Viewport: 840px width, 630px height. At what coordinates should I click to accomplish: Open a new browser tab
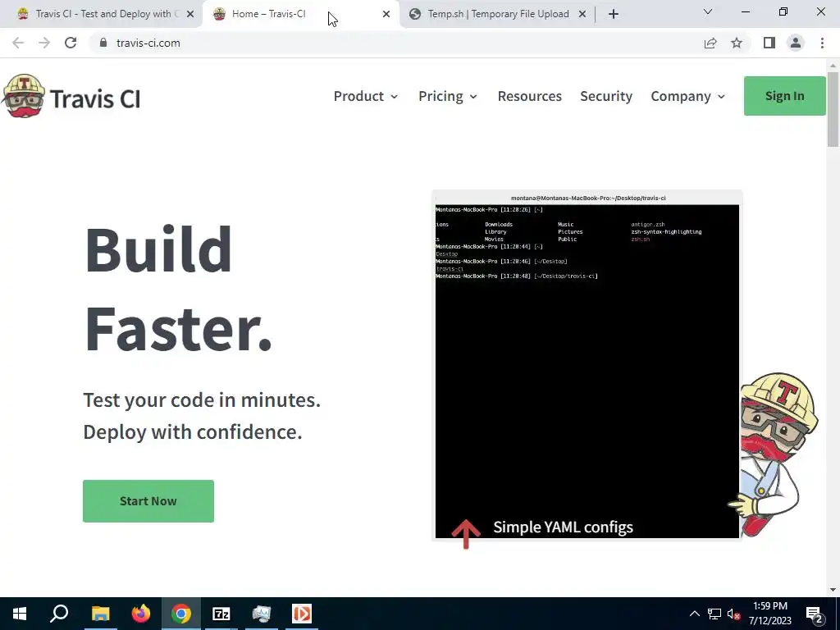614,14
